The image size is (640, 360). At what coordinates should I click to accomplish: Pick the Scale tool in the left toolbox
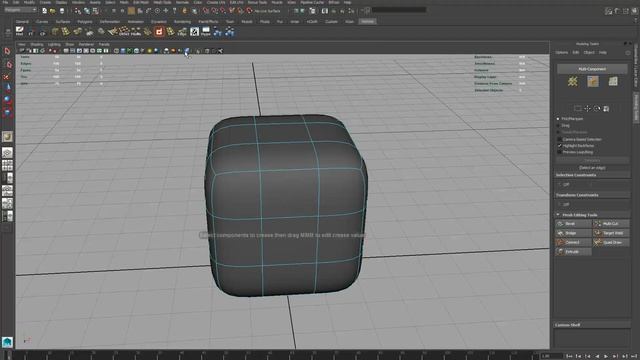(7, 111)
